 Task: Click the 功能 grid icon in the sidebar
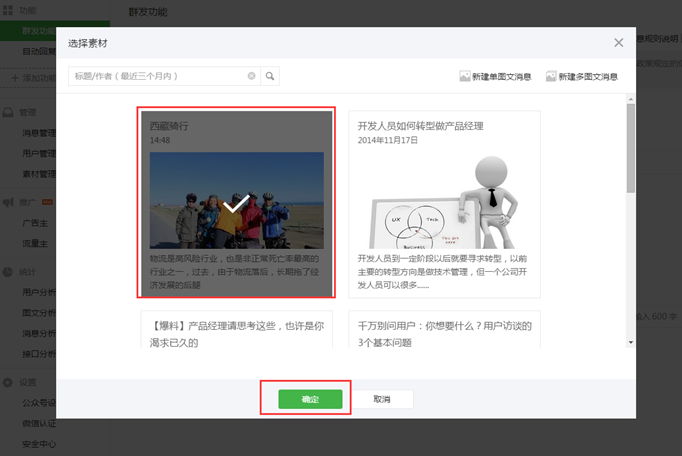pos(8,10)
